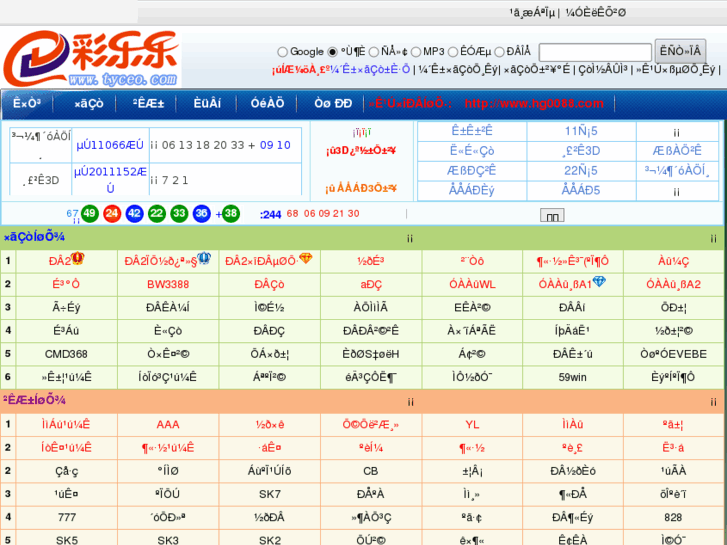This screenshot has height=545, width=727.
Task: Click the blue lottery ball 42
Action: (134, 213)
